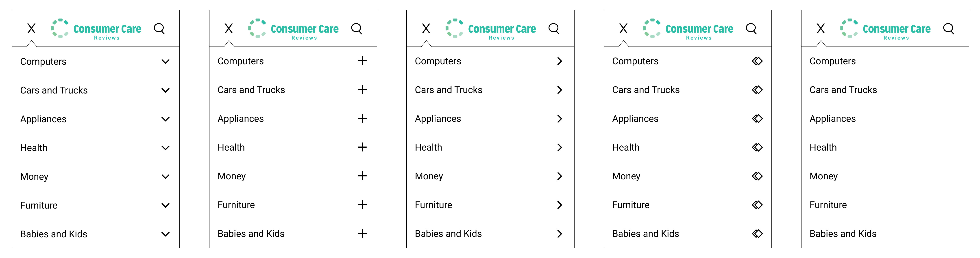
Task: Click the double-diamond icon beside Money
Action: point(757,176)
